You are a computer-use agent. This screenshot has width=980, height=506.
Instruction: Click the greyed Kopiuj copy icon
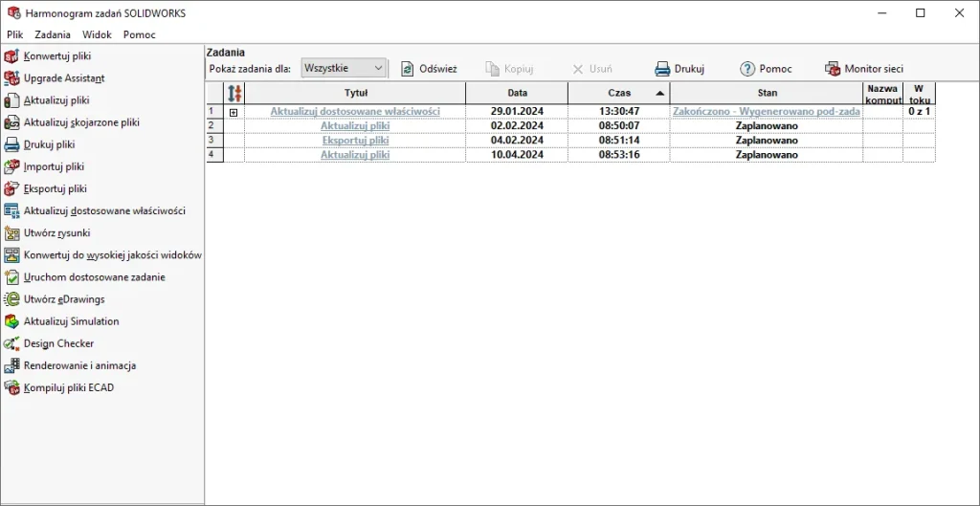(x=493, y=69)
